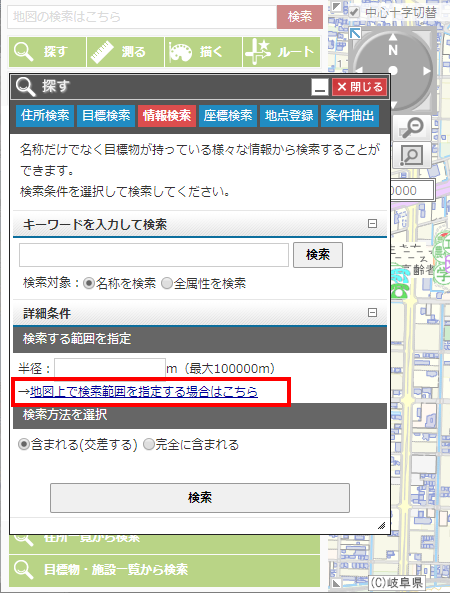Select the 全属性を検索 radio button
The image size is (450, 593).
(167, 283)
